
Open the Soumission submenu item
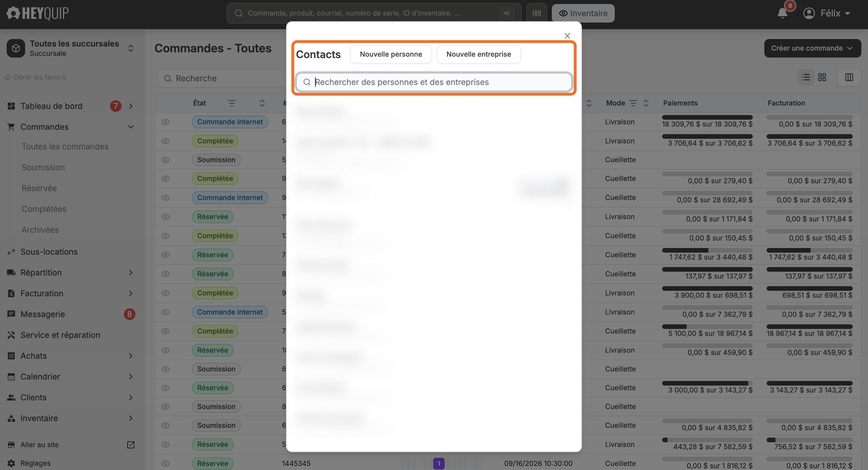(x=43, y=167)
